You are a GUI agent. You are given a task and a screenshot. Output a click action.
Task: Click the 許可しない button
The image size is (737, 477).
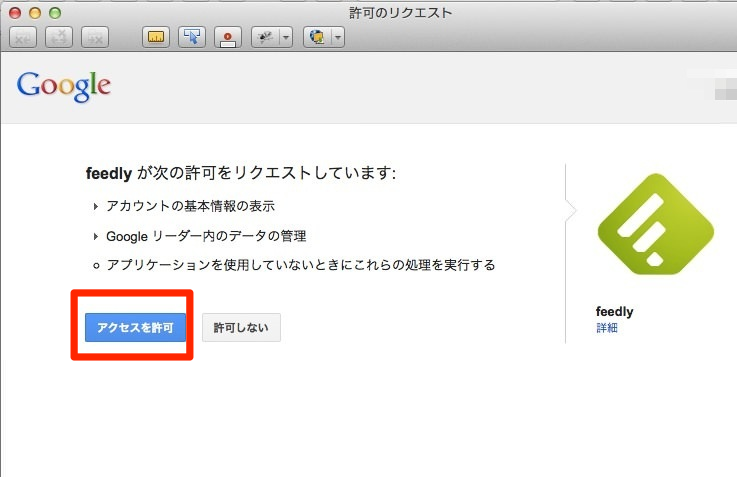[241, 328]
